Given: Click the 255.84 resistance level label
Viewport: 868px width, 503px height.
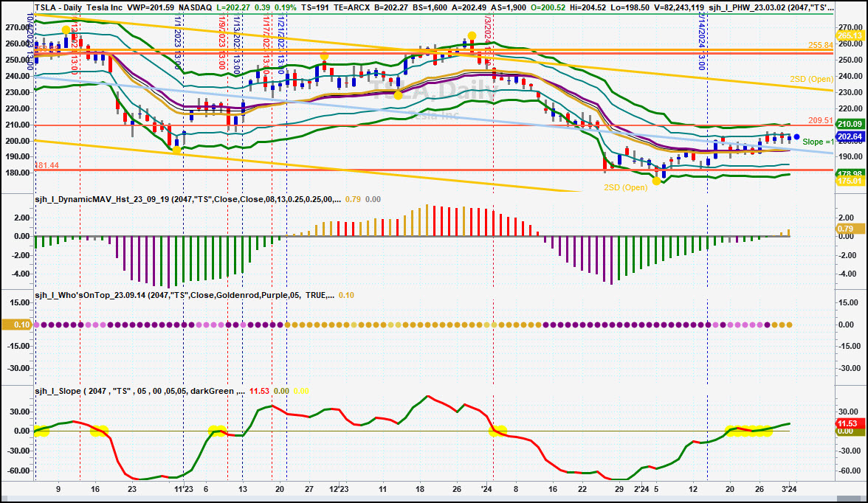Looking at the screenshot, I should coord(821,46).
